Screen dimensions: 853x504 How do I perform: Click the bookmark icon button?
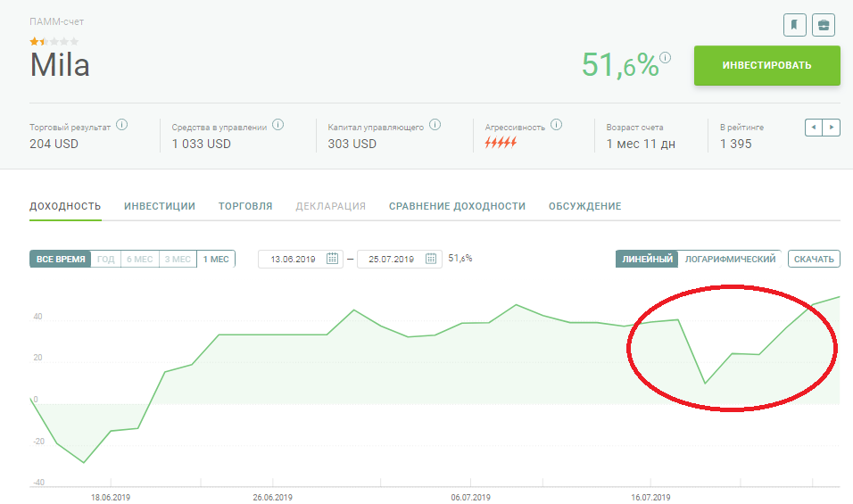click(794, 25)
